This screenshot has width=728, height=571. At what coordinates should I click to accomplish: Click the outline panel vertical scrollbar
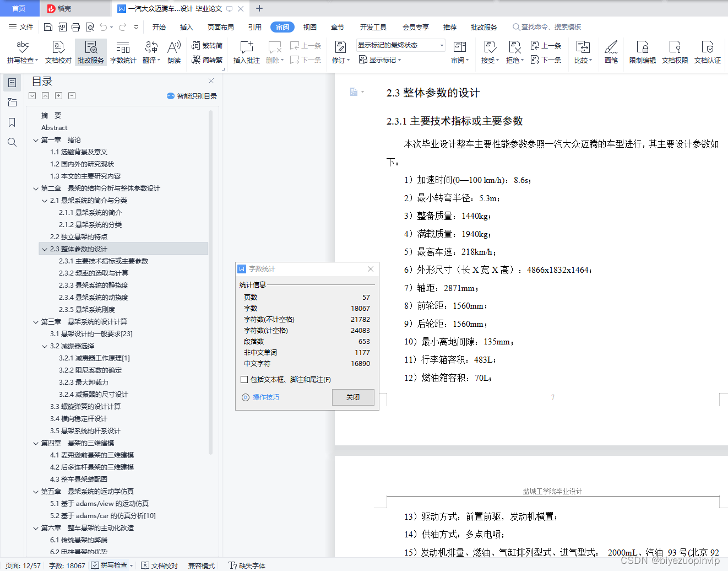pos(210,282)
